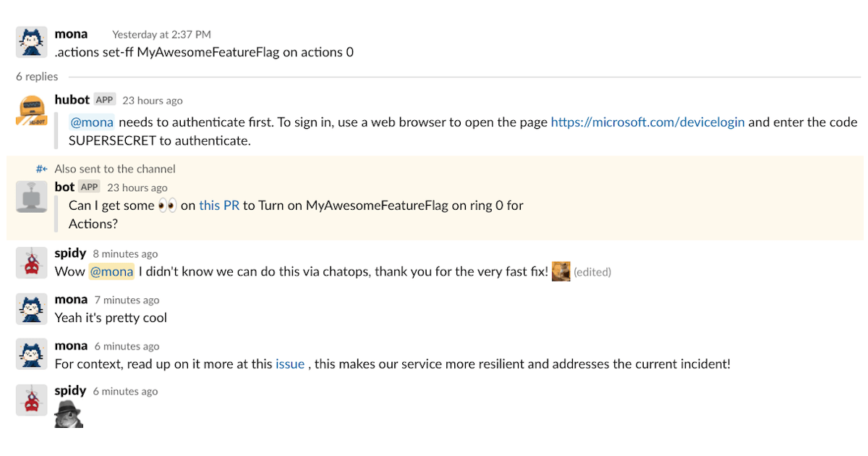868x456 pixels.
Task: Click the APP badge next to bot
Action: (x=88, y=186)
